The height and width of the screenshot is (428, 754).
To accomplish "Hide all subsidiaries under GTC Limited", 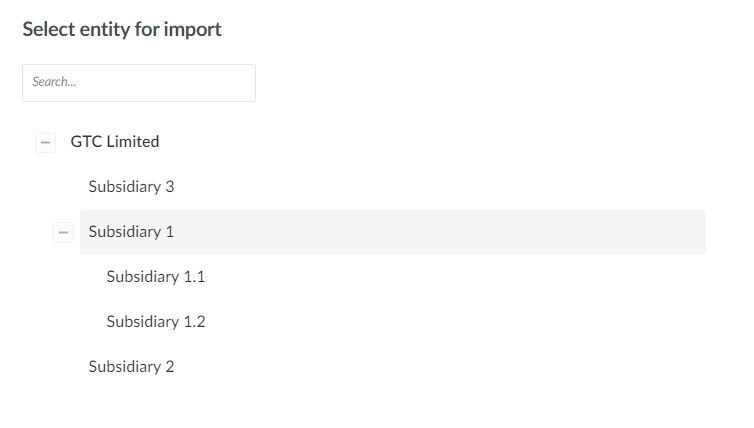I will [45, 142].
